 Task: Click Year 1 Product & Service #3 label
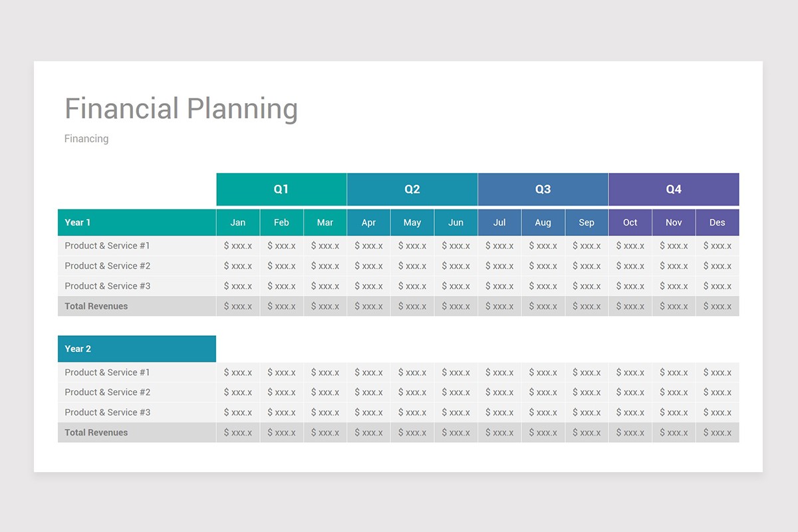108,286
